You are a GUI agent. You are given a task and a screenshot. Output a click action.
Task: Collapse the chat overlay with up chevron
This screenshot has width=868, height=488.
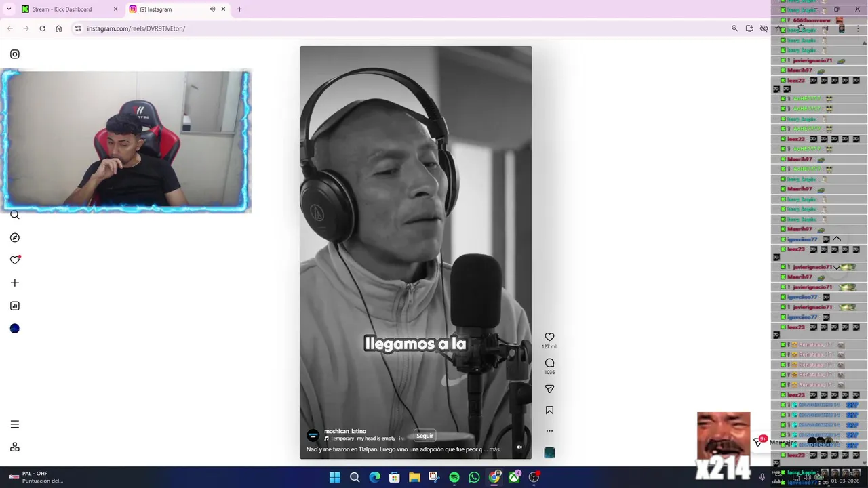click(837, 239)
